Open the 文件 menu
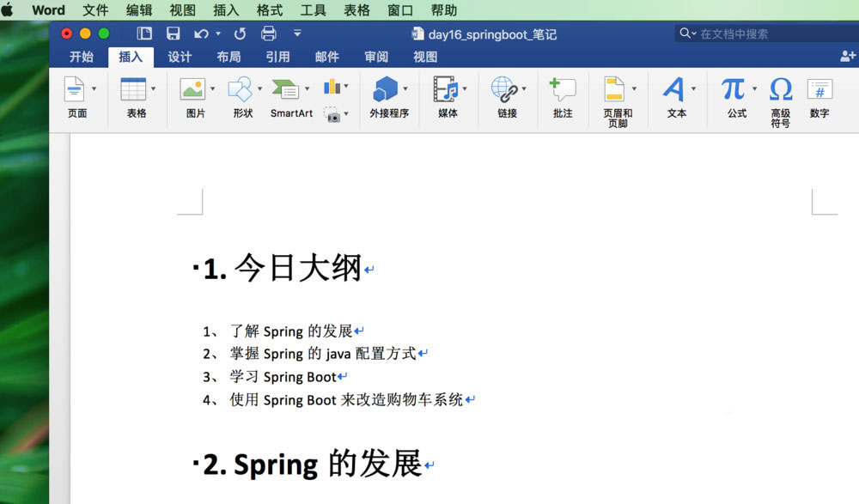This screenshot has width=859, height=504. pos(95,9)
